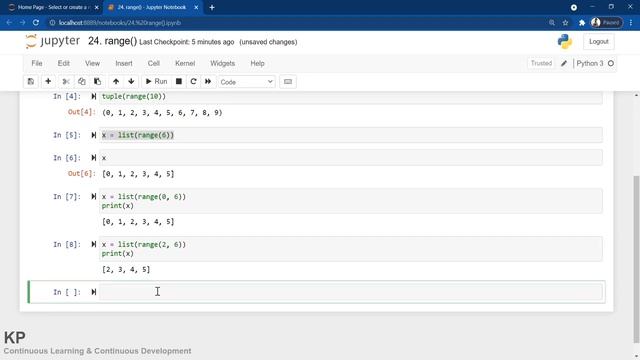Viewport: 640px width, 360px height.
Task: Open a new browser tab
Action: pyautogui.click(x=212, y=7)
